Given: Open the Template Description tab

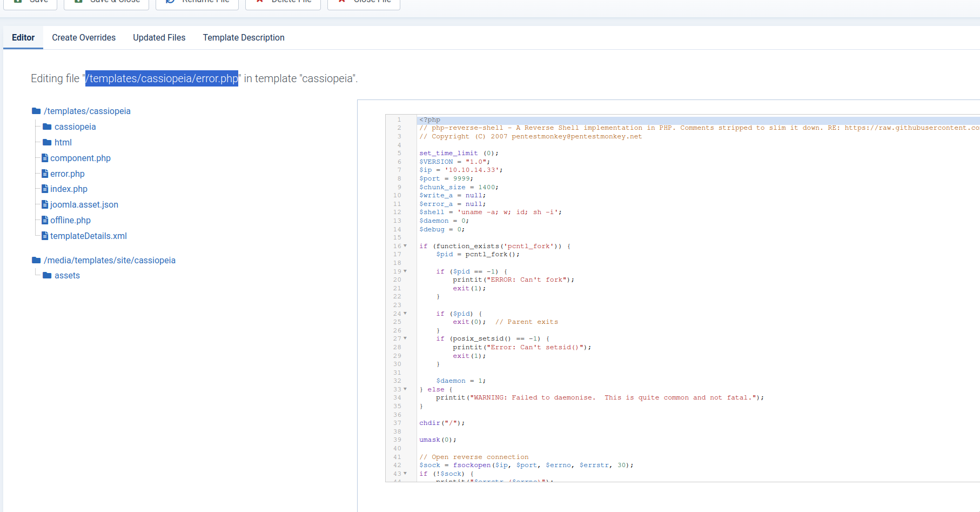Looking at the screenshot, I should coord(244,37).
